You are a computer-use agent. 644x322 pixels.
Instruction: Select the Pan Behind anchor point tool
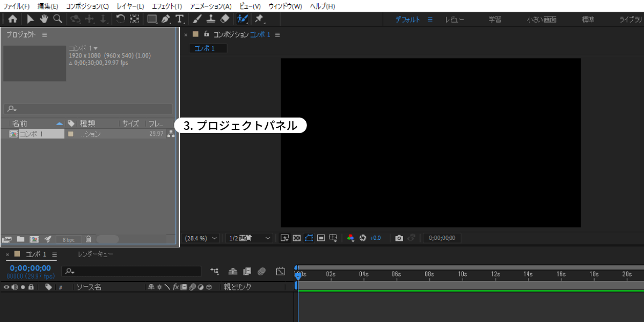click(x=134, y=19)
